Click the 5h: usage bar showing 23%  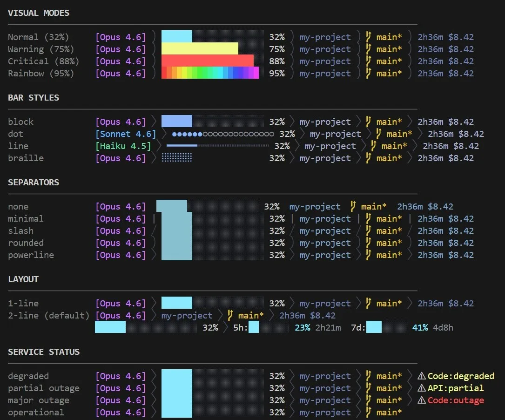(x=269, y=327)
